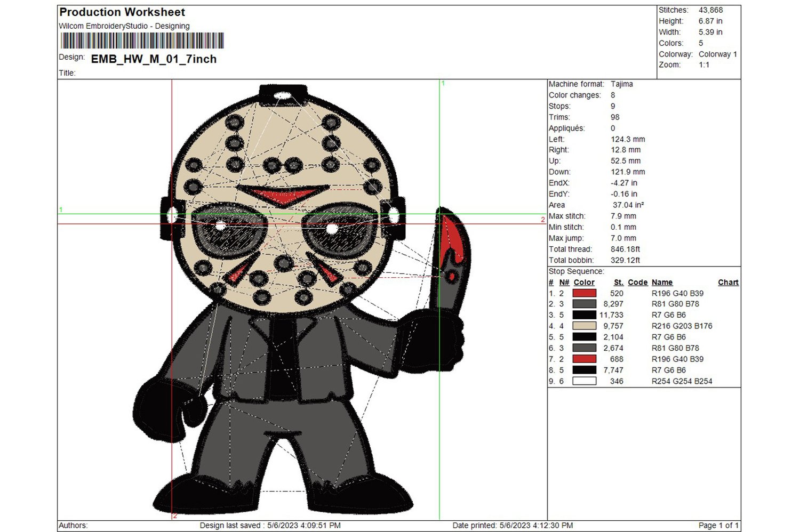Click 'R7 G6 B6' in stop row 8
The width and height of the screenshot is (800, 532).
pyautogui.click(x=669, y=370)
